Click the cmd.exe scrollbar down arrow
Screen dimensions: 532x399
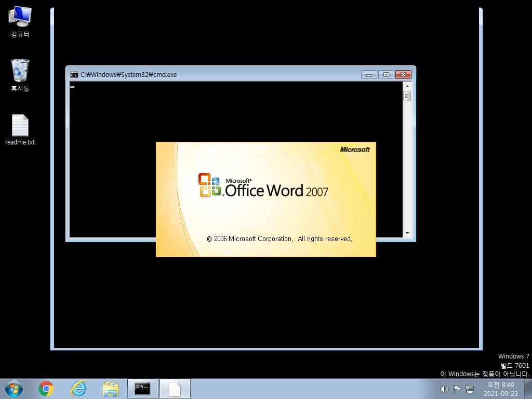(x=407, y=233)
